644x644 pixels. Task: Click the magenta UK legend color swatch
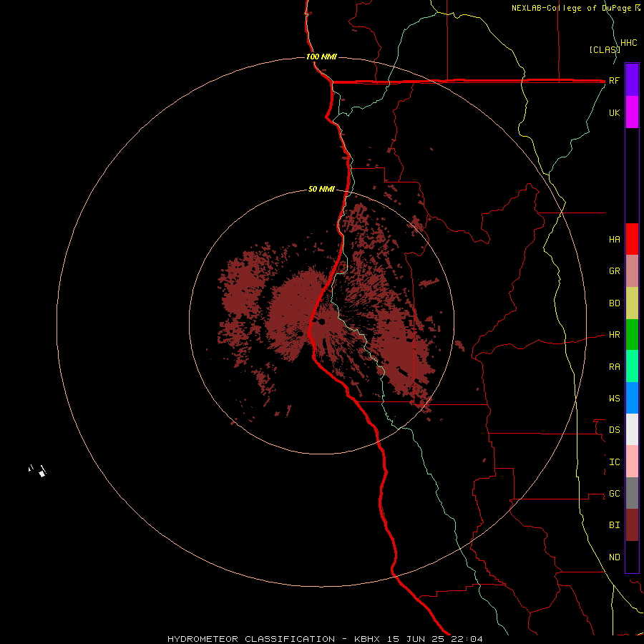tap(632, 112)
